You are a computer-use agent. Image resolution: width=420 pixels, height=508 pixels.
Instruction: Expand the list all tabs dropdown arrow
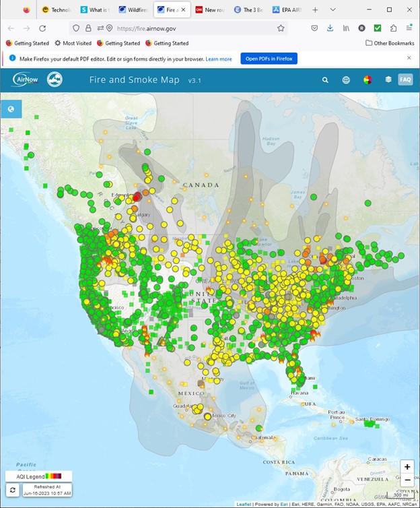point(332,10)
